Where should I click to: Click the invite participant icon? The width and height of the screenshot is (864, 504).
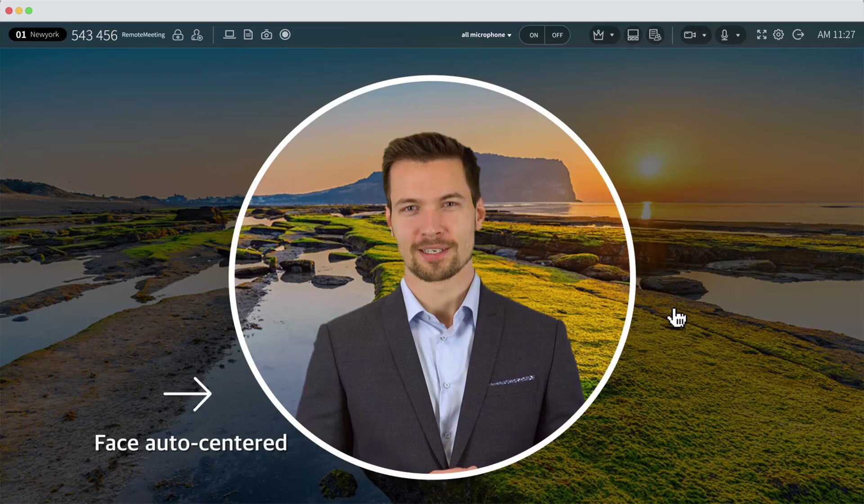pos(197,35)
